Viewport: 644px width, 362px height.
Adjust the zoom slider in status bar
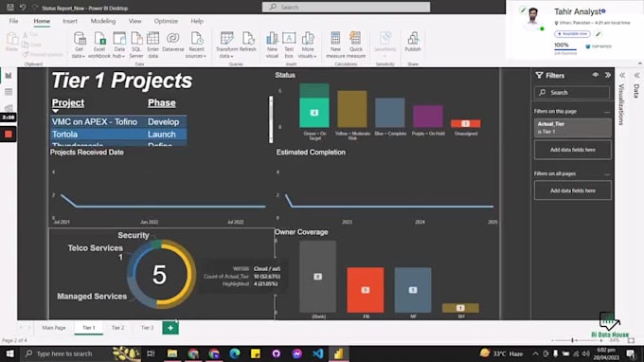click(x=572, y=340)
